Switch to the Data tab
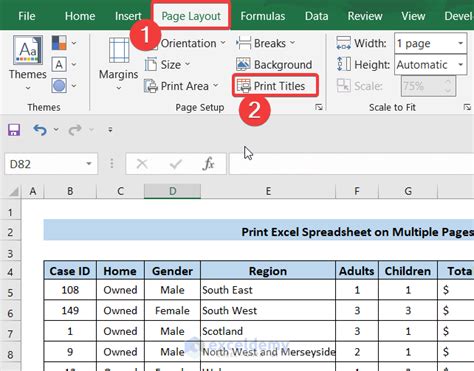The image size is (474, 371). 316,16
